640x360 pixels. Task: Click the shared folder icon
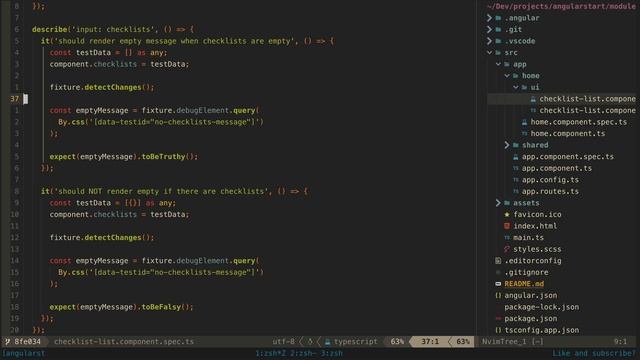(516, 145)
